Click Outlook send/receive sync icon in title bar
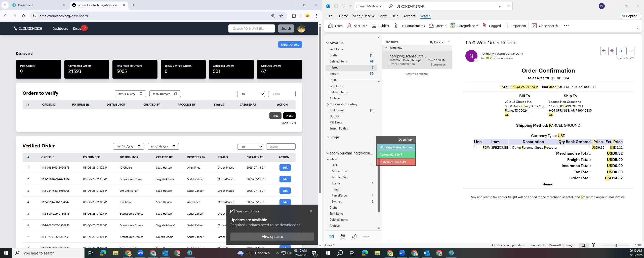The width and height of the screenshot is (644, 258). pos(336,6)
